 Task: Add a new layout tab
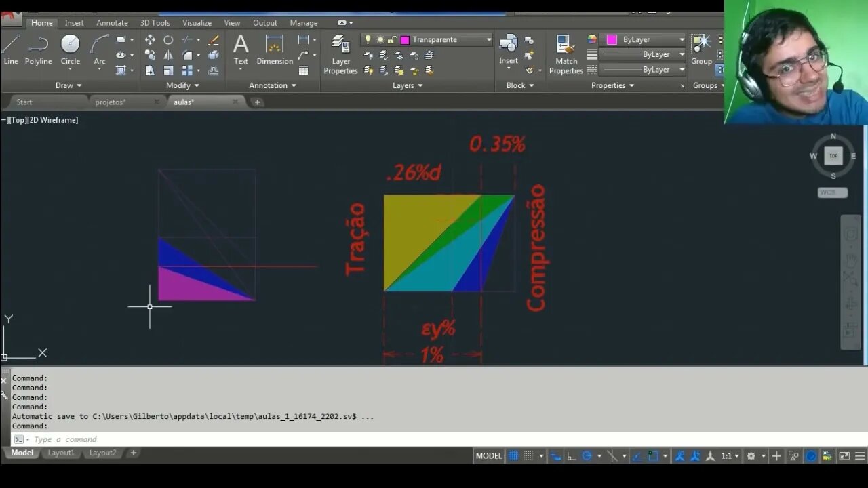click(x=134, y=453)
